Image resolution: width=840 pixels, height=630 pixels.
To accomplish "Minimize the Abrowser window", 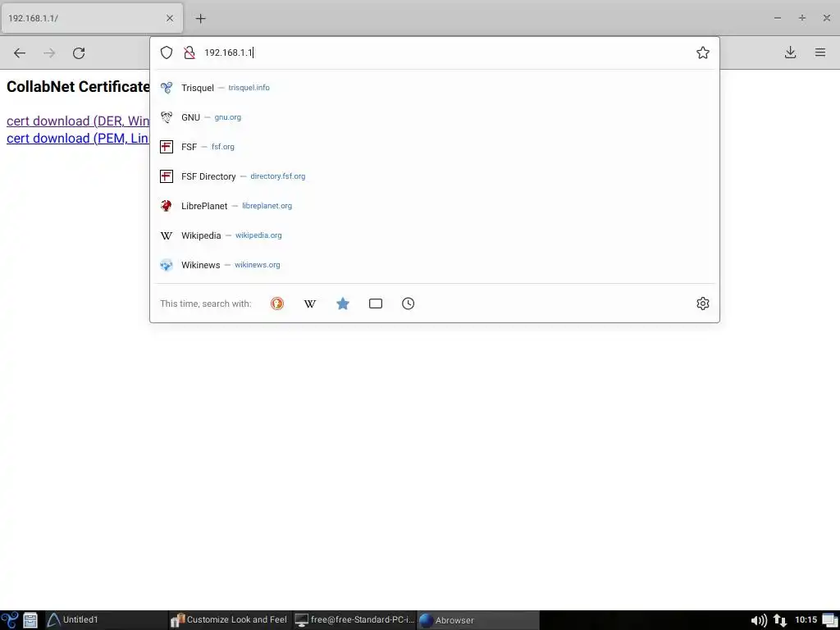I will 778,18.
